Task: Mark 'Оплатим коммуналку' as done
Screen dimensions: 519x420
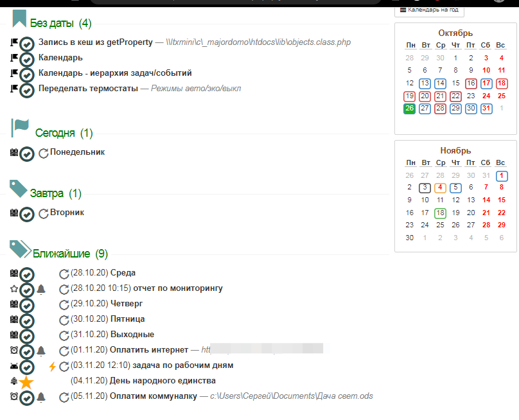Action: tap(27, 398)
